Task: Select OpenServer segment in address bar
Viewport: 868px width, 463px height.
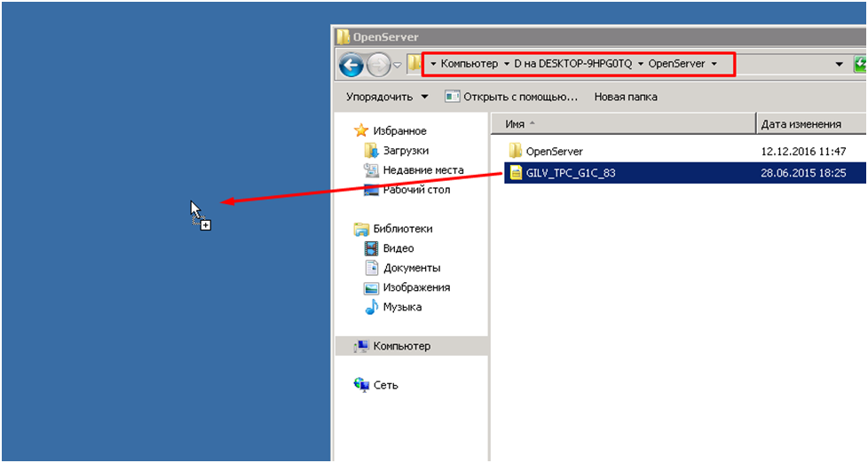Action: pyautogui.click(x=676, y=64)
